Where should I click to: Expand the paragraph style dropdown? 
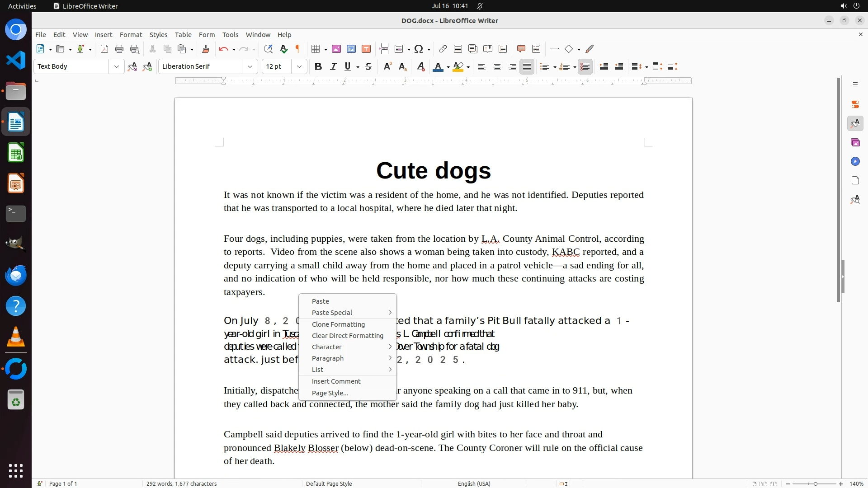[117, 67]
